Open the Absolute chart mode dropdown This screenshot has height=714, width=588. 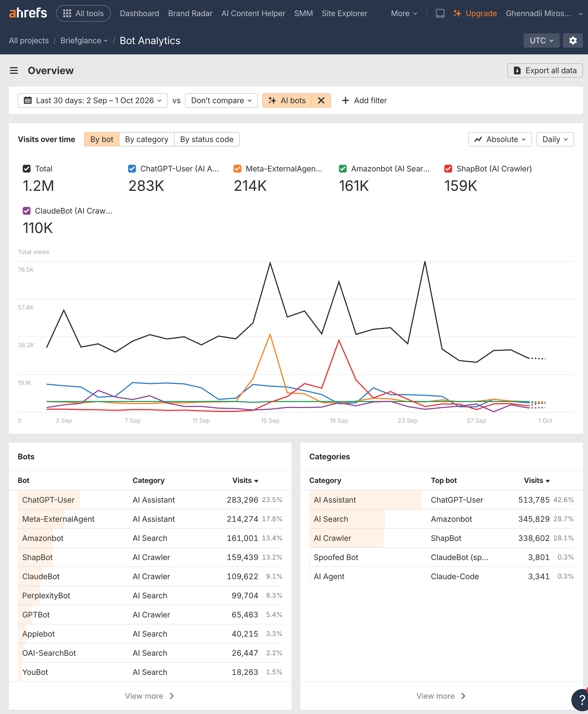[500, 139]
